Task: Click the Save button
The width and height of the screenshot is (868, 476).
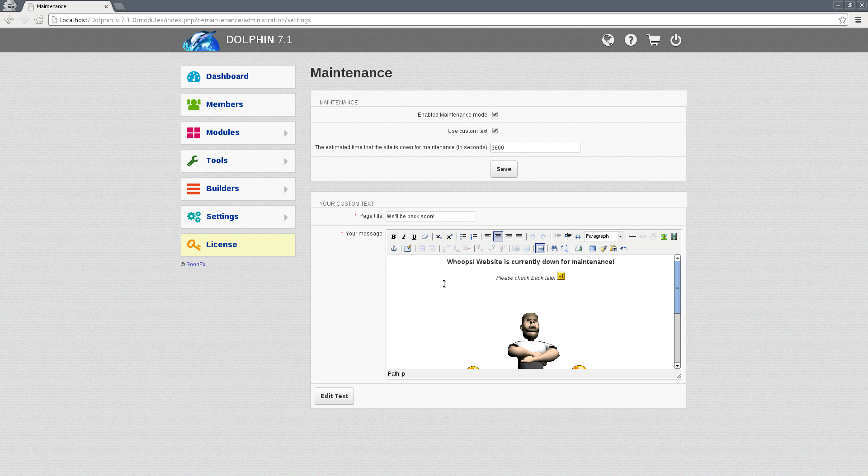Action: coord(504,170)
